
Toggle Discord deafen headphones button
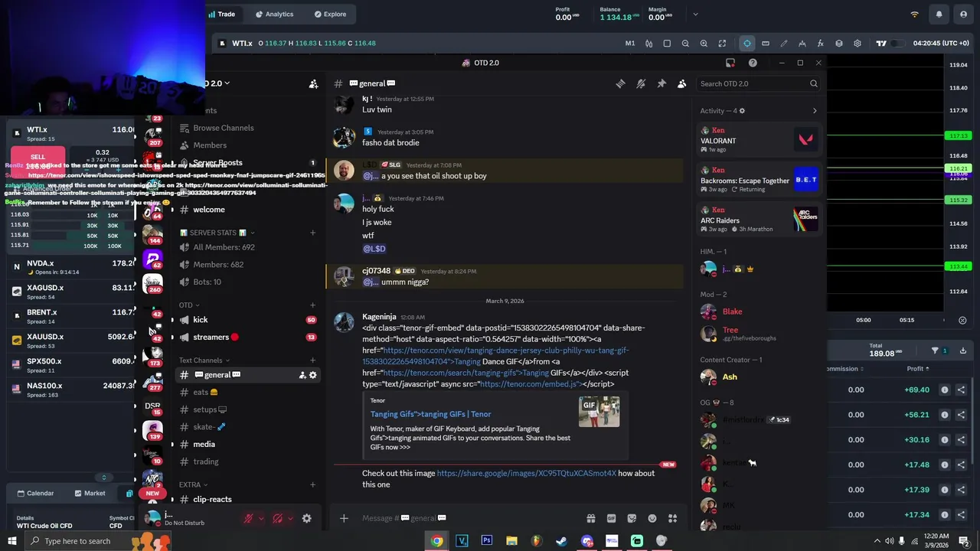(x=277, y=518)
